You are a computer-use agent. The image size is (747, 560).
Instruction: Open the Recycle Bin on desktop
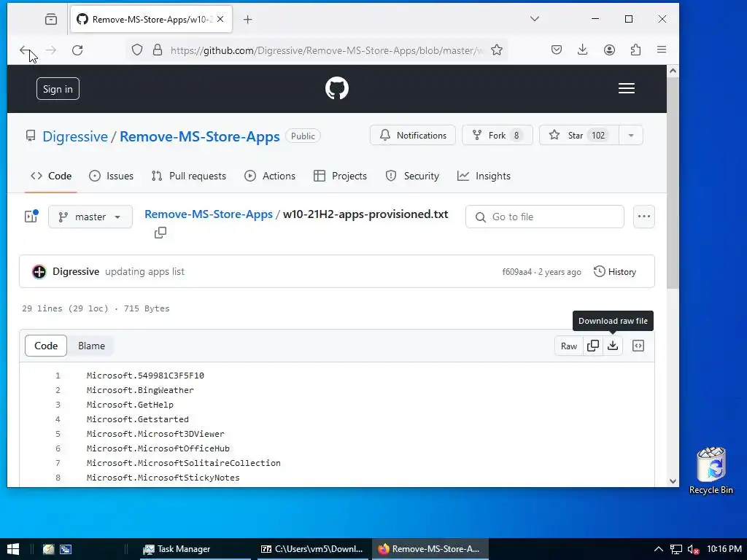point(711,470)
